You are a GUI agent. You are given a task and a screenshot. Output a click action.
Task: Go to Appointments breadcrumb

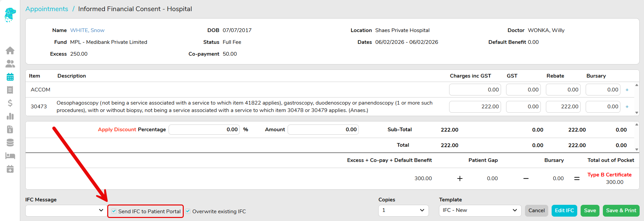(47, 9)
